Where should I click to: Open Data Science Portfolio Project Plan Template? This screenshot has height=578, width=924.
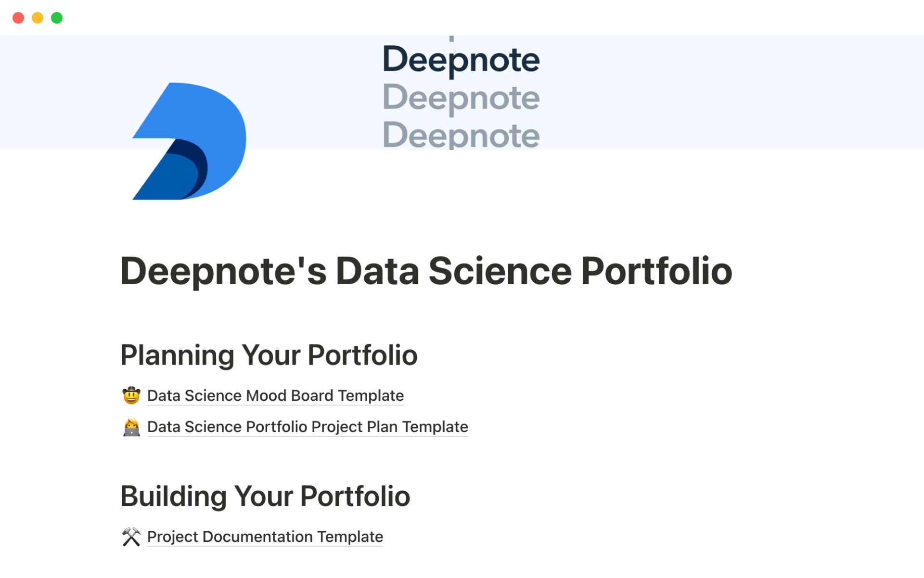click(x=308, y=426)
